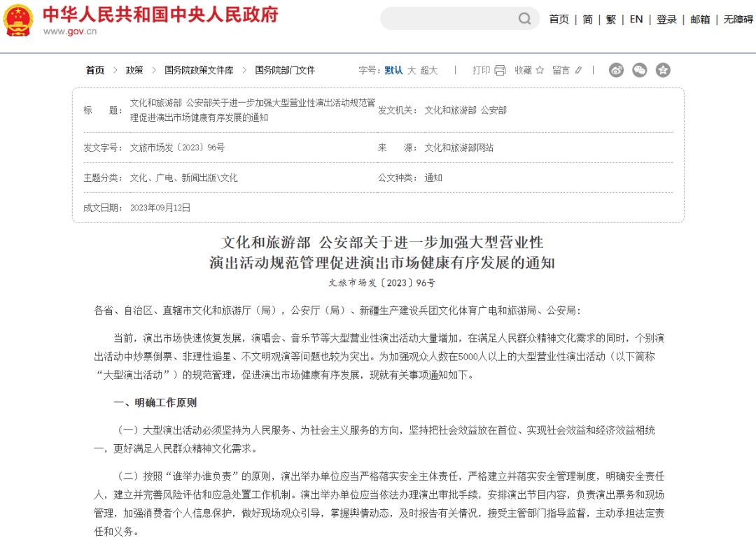This screenshot has width=756, height=540.
Task: Click the large article headline
Action: (x=382, y=253)
